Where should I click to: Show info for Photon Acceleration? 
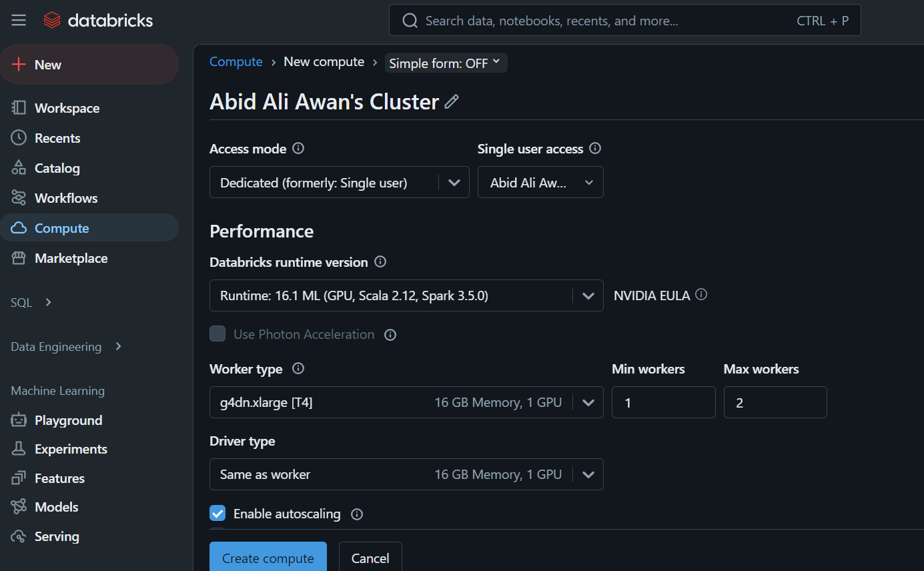click(x=390, y=335)
